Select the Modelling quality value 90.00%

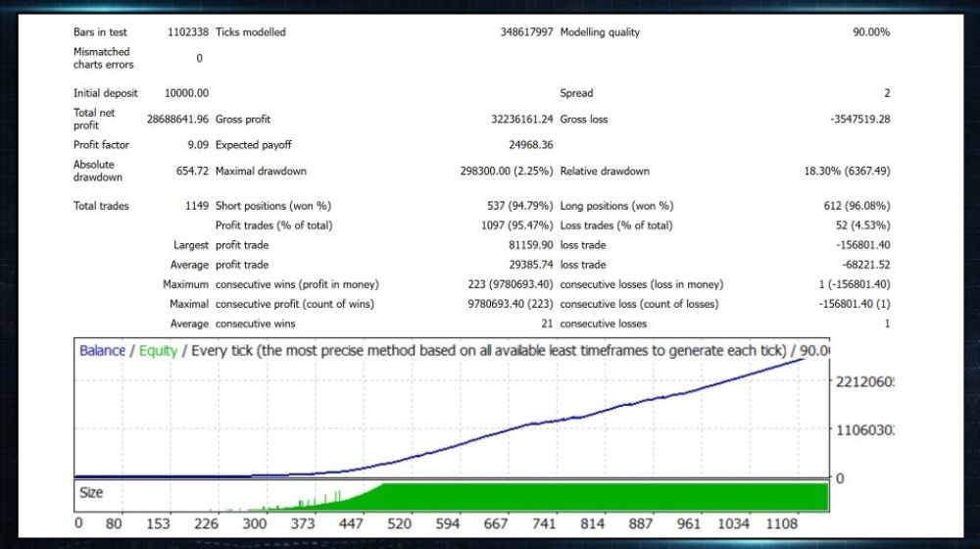871,32
